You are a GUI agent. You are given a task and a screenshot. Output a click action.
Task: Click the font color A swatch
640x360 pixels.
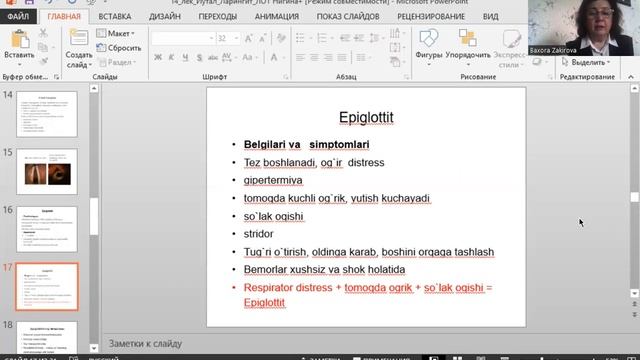(x=274, y=58)
